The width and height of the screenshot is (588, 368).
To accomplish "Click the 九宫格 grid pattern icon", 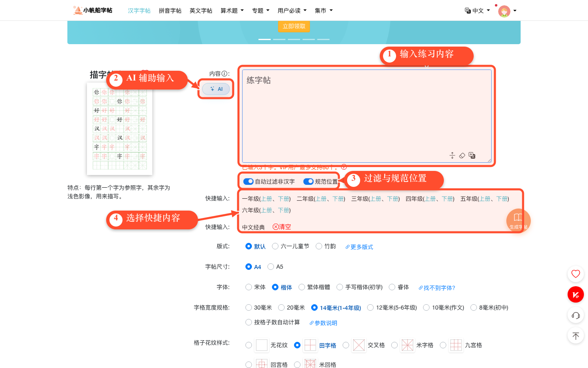I will [456, 345].
